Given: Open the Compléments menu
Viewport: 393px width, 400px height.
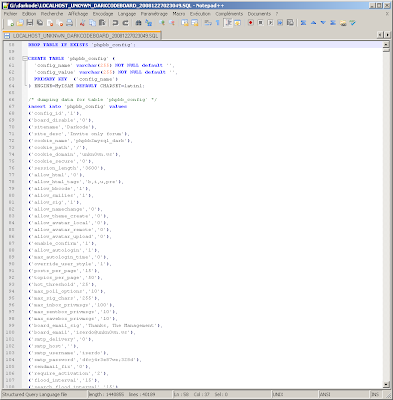Looking at the screenshot, I should 229,14.
